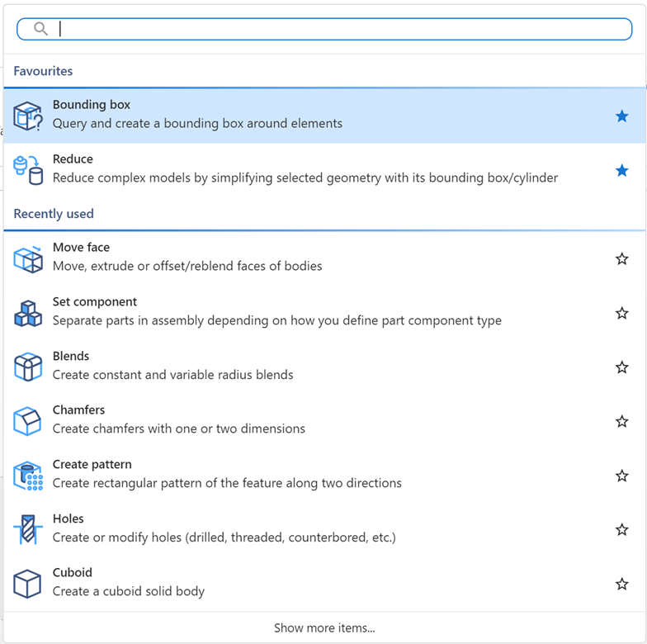Mark Blends as a favourite

click(x=622, y=367)
